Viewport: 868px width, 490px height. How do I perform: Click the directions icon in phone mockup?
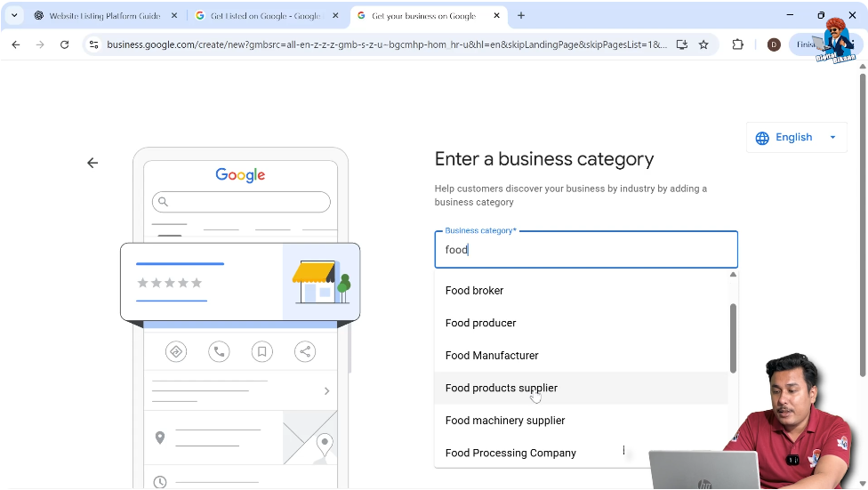pyautogui.click(x=176, y=351)
